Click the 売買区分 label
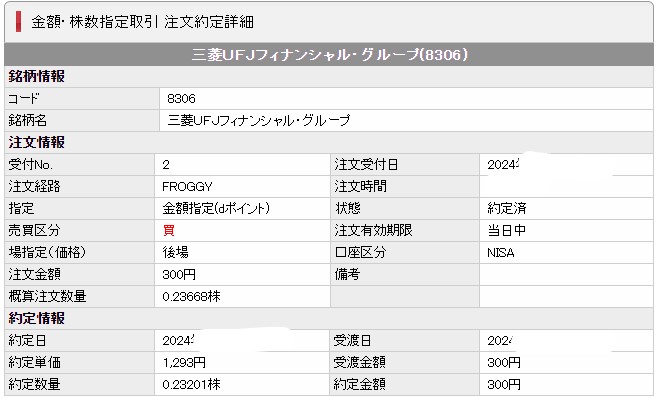Screen dimensions: 667x405 coord(34,231)
